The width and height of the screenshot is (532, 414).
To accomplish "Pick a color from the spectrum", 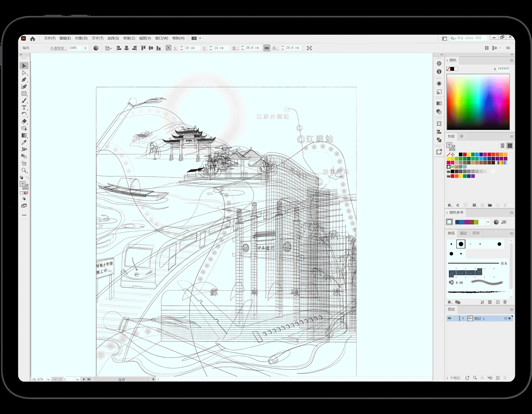I will 478,102.
